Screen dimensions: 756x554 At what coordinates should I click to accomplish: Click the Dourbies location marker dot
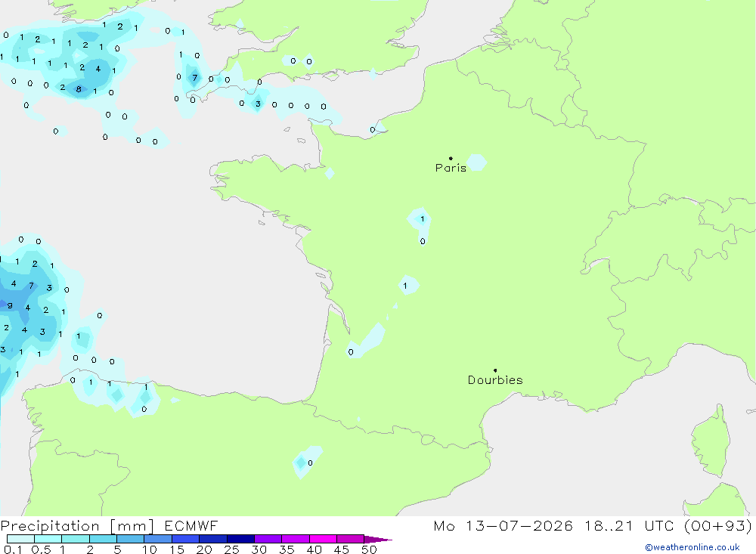click(495, 370)
